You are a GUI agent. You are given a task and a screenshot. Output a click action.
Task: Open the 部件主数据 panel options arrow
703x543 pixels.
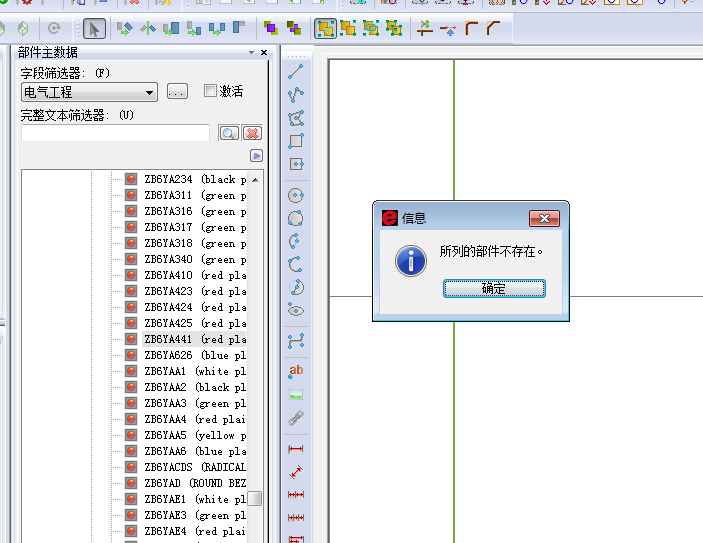point(251,52)
